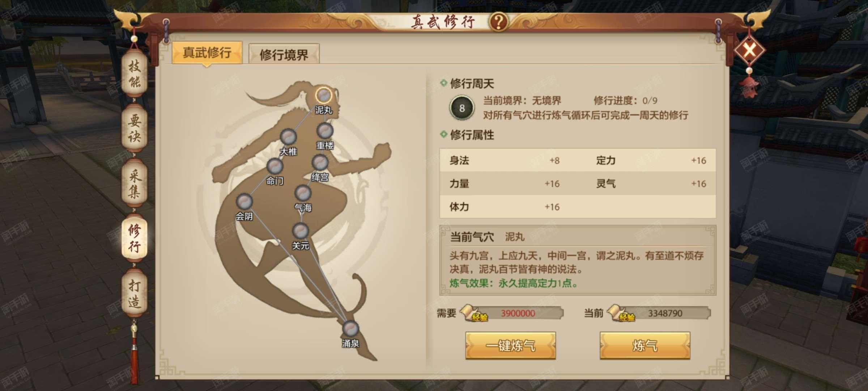The width and height of the screenshot is (868, 391).
Task: Select the 涌泉 acupoint node
Action: pyautogui.click(x=350, y=329)
